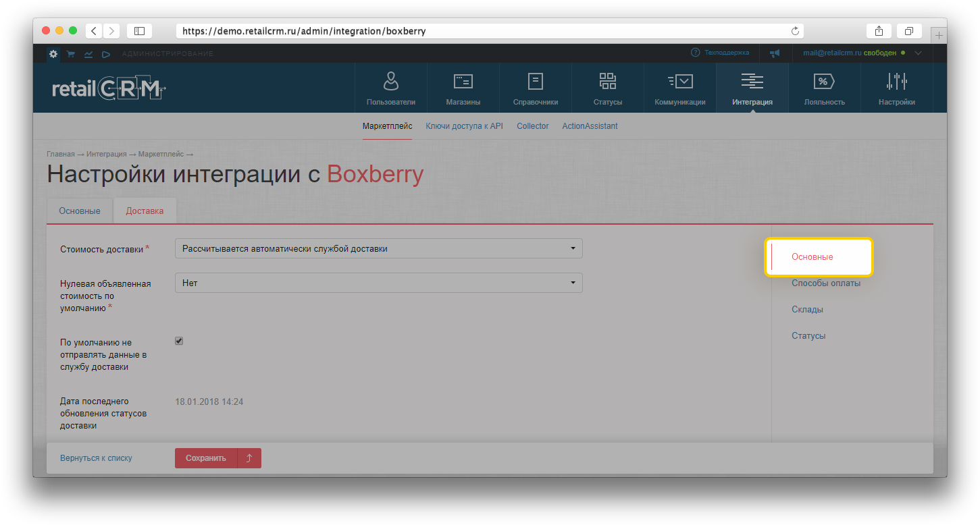This screenshot has height=525, width=980.
Task: Go forward in the browser
Action: click(111, 31)
